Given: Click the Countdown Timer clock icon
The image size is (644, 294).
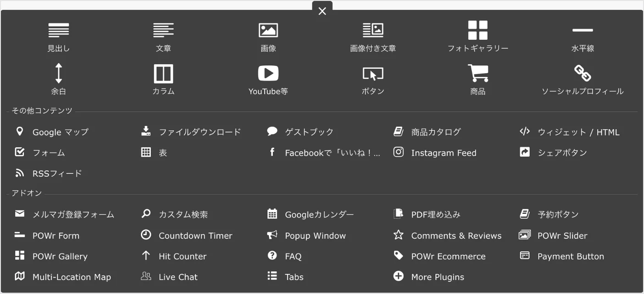Looking at the screenshot, I should pos(146,235).
